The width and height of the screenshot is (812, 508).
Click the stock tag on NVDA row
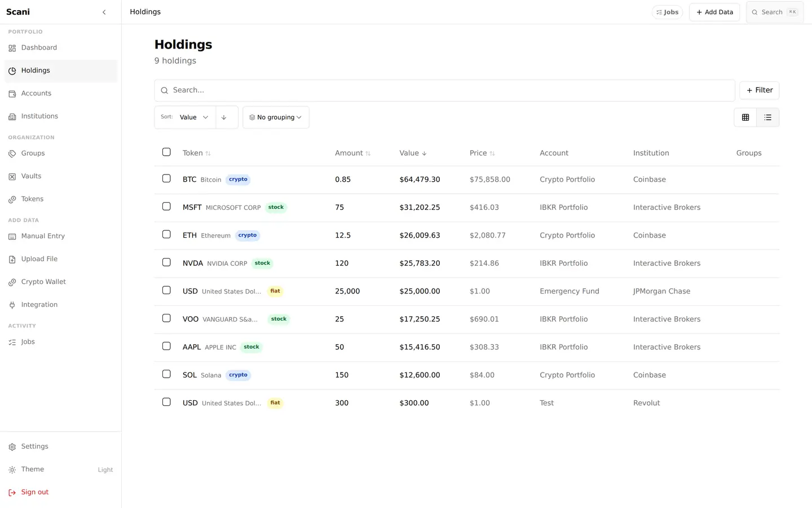(262, 263)
